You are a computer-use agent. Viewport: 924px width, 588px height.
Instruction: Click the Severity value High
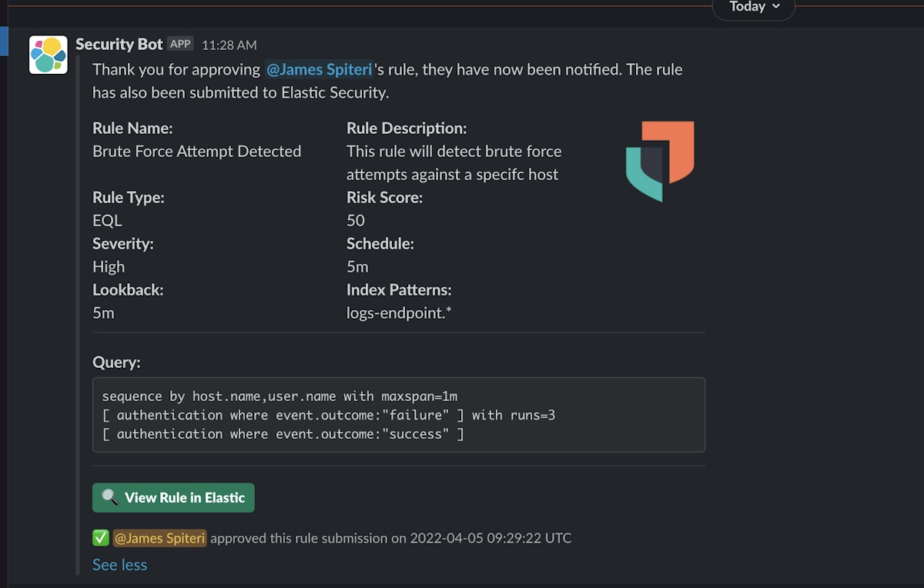[x=109, y=267]
